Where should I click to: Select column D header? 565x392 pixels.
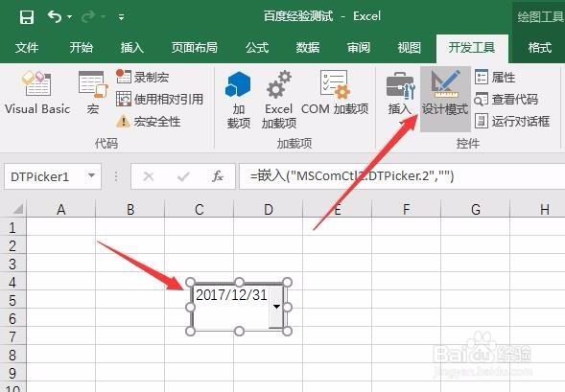269,209
